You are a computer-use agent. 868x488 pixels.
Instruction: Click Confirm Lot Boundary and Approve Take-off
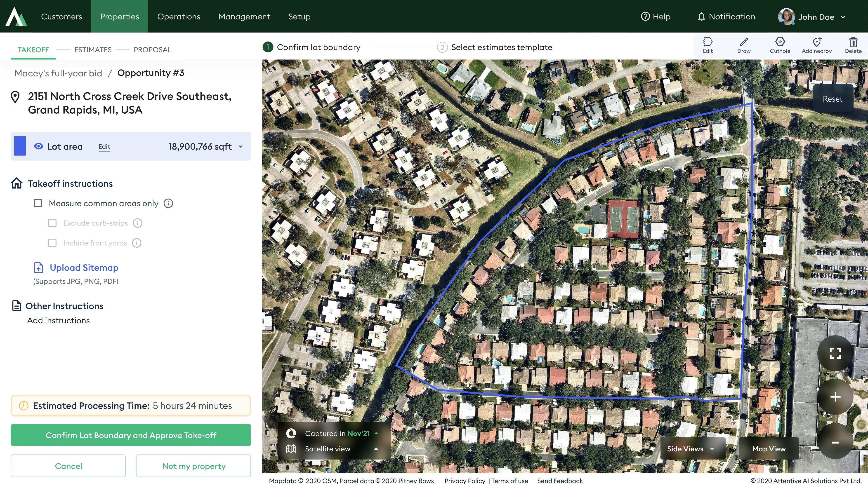pos(131,435)
